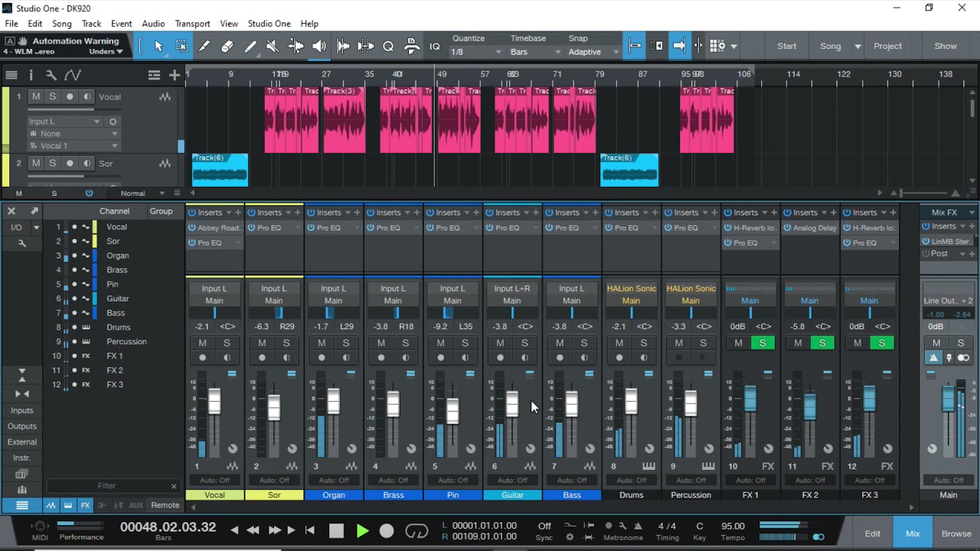Select the Range tool
Viewport: 980px width, 551px height.
181,46
